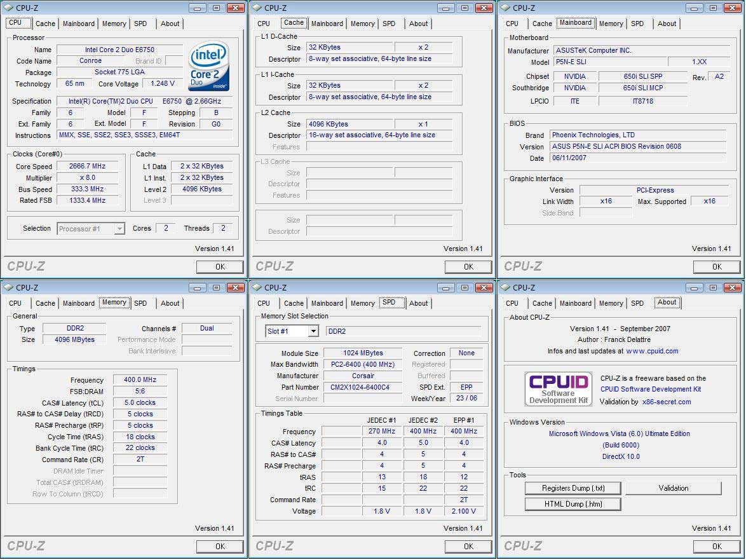Screen dimensions: 746x560
Task: Select the About tab in the CPU tab window
Action: 170,24
